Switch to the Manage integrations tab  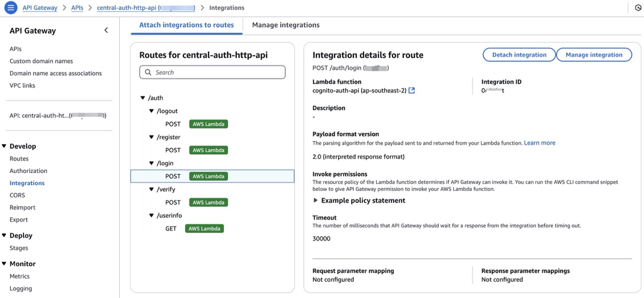click(x=285, y=25)
